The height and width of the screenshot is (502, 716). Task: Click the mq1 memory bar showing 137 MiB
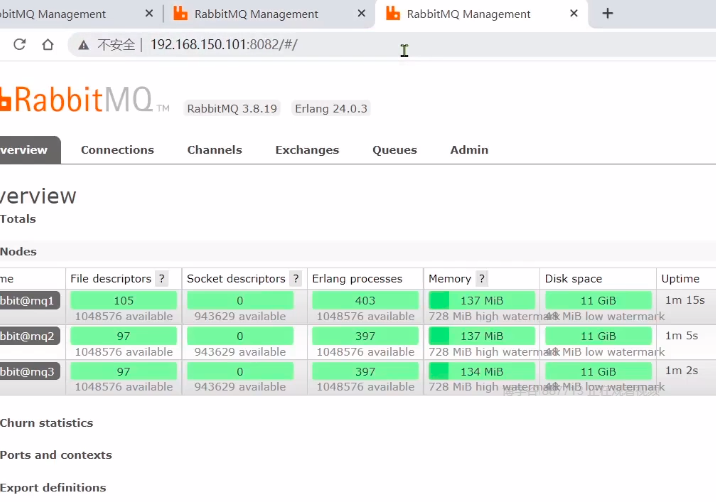pos(482,301)
